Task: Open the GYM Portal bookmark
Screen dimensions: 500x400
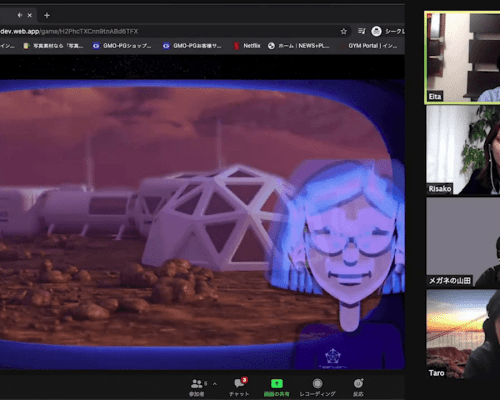Action: [373, 46]
